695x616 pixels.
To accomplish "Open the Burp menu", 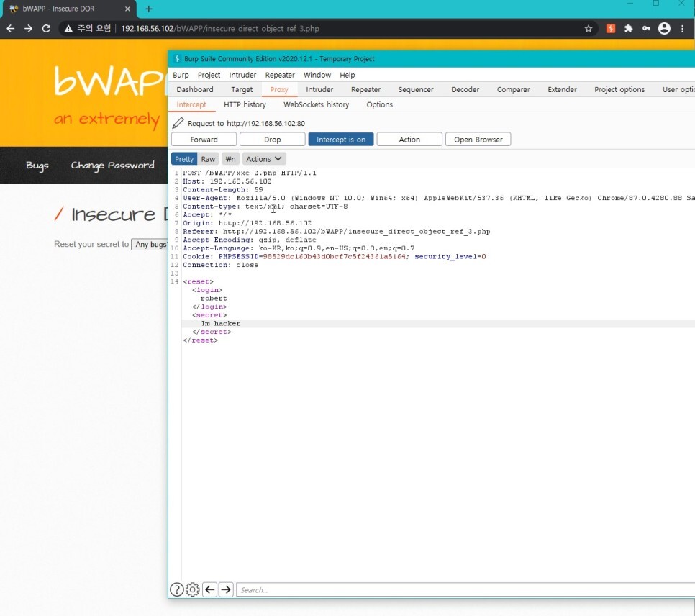I will (181, 75).
